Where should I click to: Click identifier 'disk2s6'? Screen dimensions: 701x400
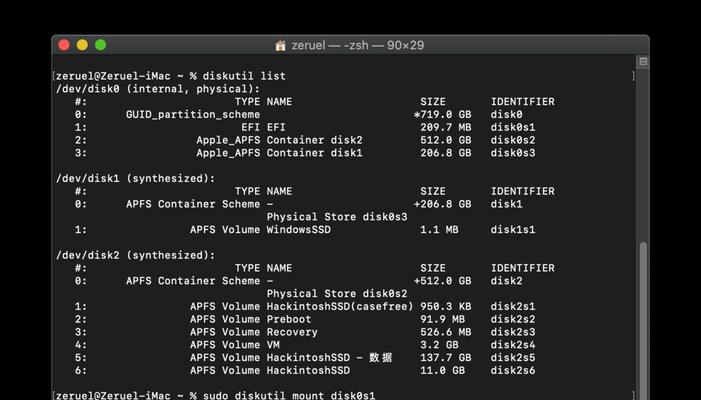513,371
